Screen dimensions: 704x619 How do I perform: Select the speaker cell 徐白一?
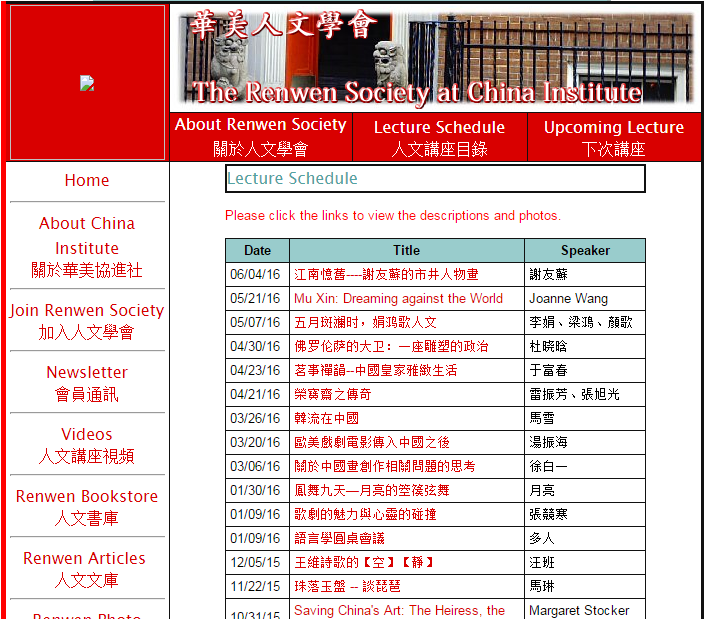click(x=585, y=466)
